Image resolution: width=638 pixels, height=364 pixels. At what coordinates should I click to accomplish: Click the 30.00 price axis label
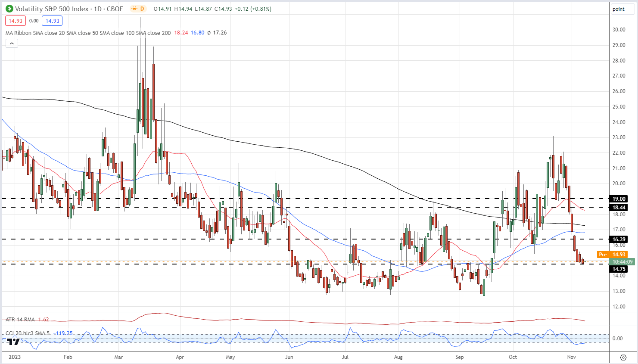pos(619,30)
